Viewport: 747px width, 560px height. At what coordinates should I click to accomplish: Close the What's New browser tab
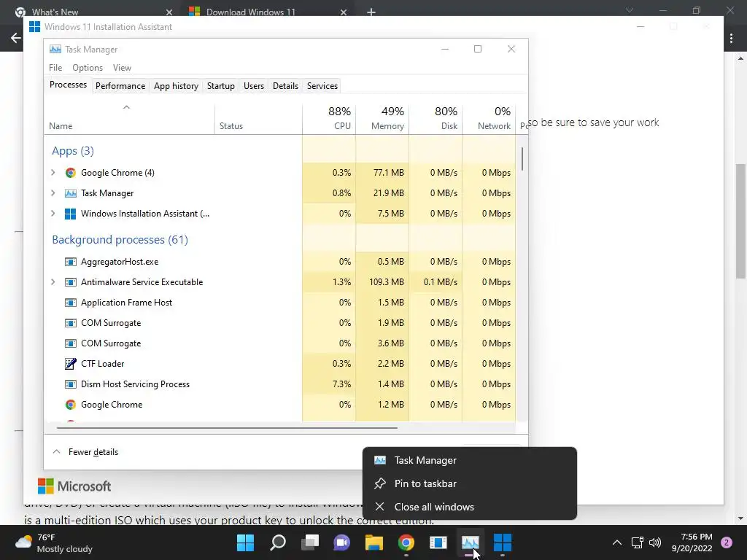click(169, 12)
